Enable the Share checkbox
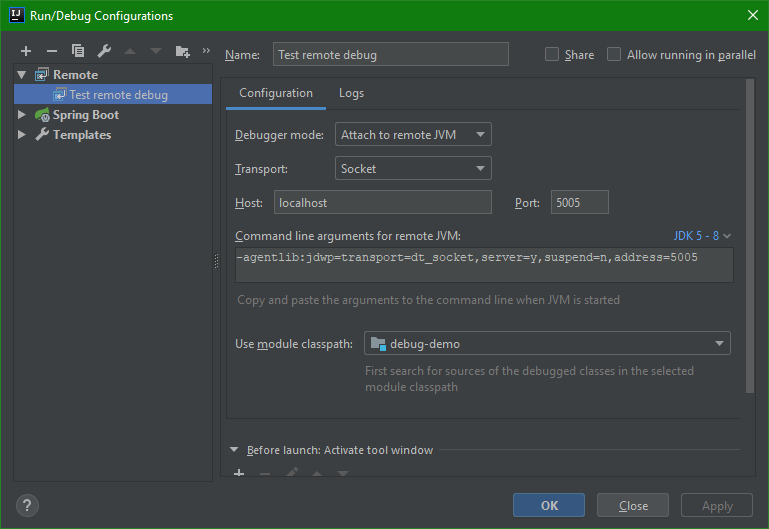769x529 pixels. (552, 55)
